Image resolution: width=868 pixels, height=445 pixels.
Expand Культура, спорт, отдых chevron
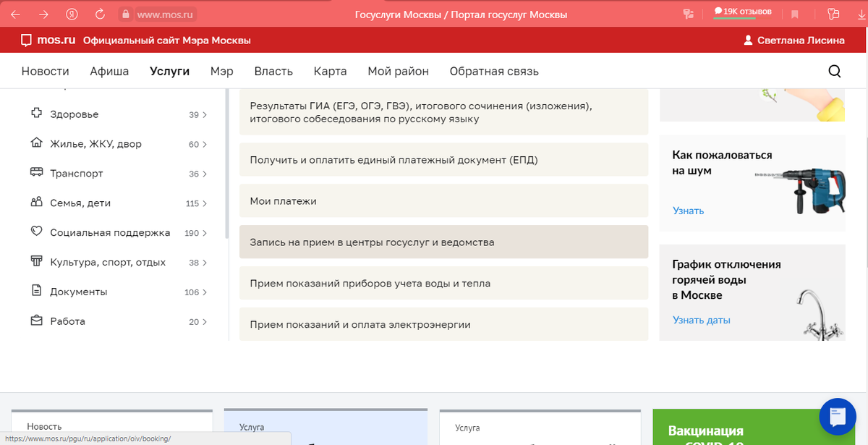click(205, 263)
